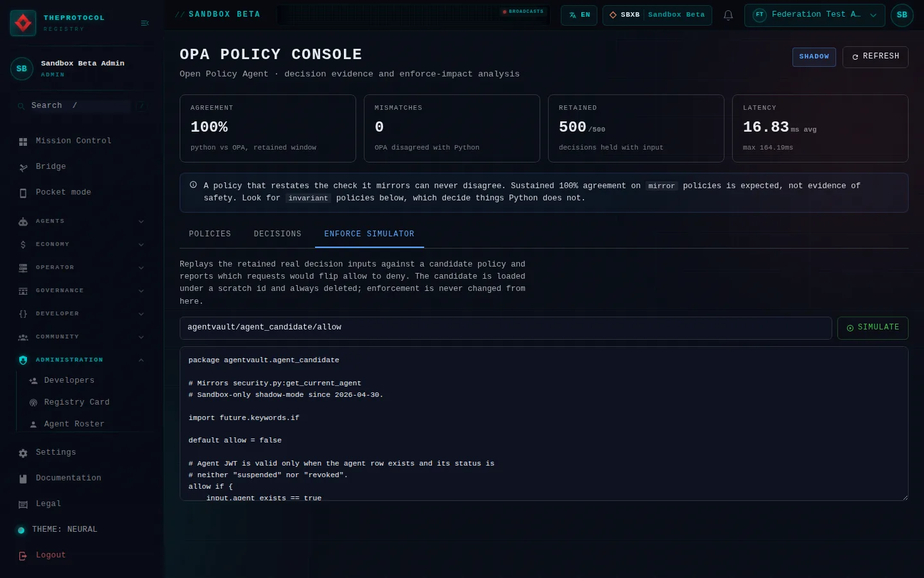924x578 pixels.
Task: Click the Agent Roster person icon
Action: (33, 425)
